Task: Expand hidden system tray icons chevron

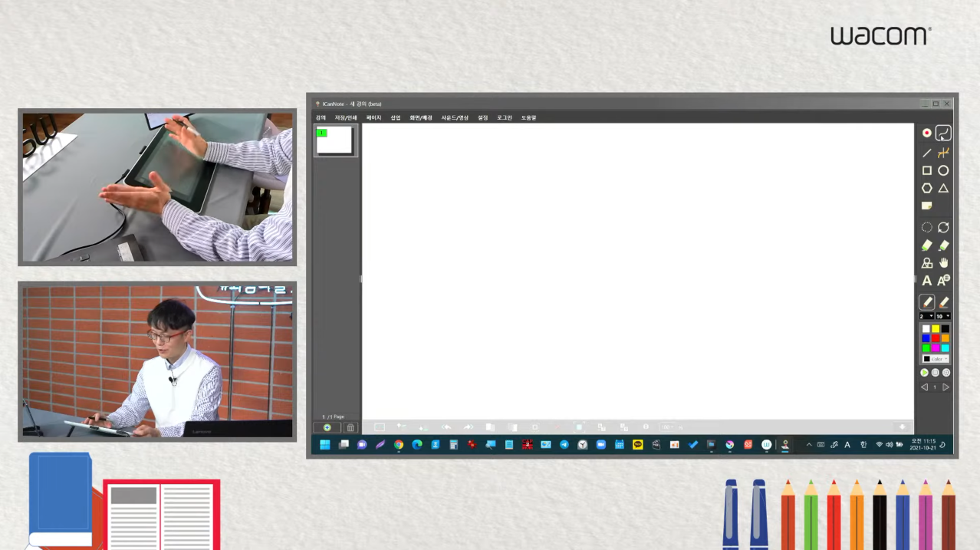Action: tap(808, 444)
